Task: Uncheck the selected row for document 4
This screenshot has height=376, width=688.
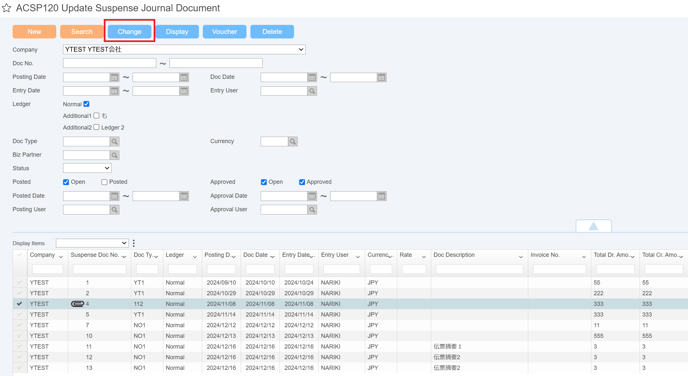Action: coord(19,304)
